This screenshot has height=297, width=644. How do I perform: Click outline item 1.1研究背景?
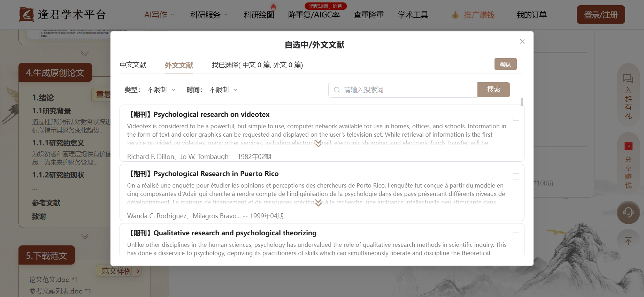[52, 111]
